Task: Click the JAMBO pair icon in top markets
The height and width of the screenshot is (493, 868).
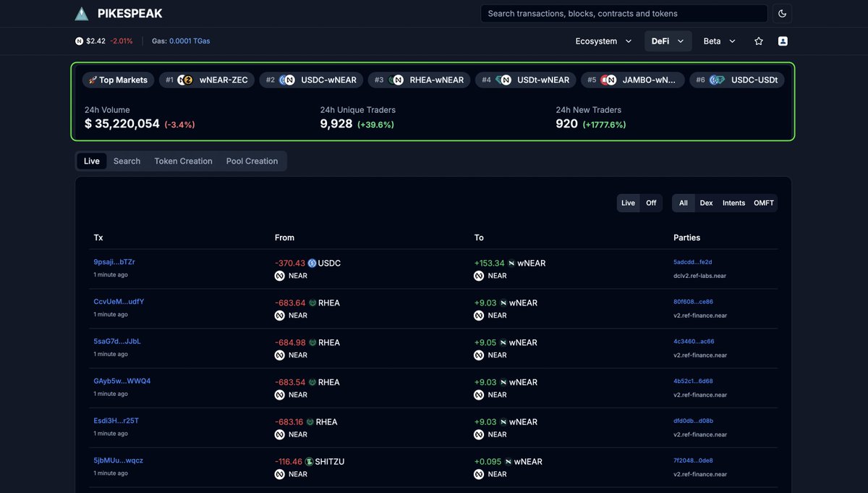Action: click(x=608, y=80)
